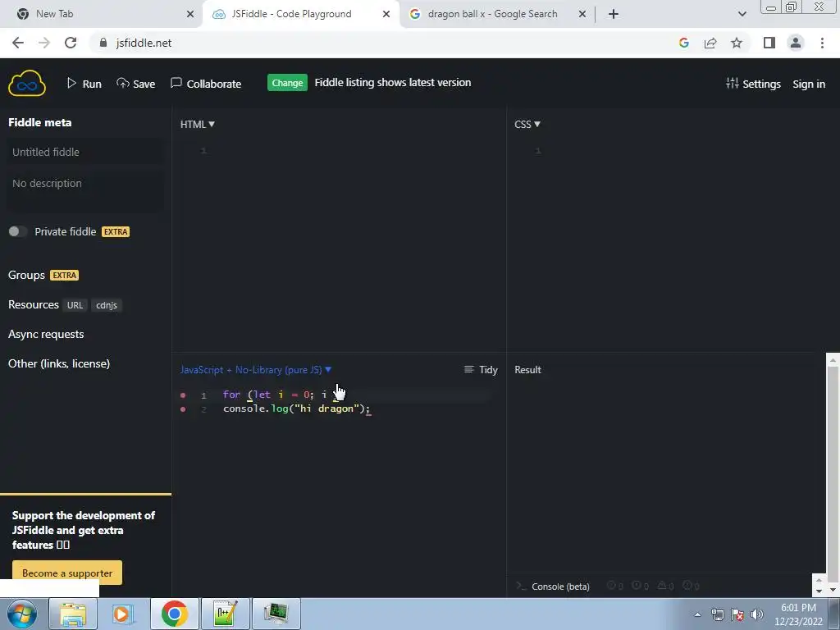Run the fiddle code
840x630 pixels.
click(84, 84)
